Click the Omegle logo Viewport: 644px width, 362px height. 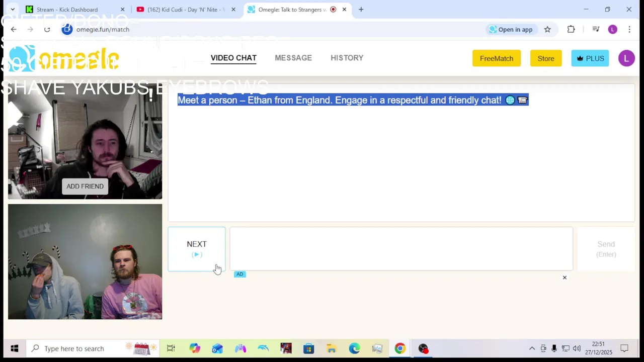[63, 58]
